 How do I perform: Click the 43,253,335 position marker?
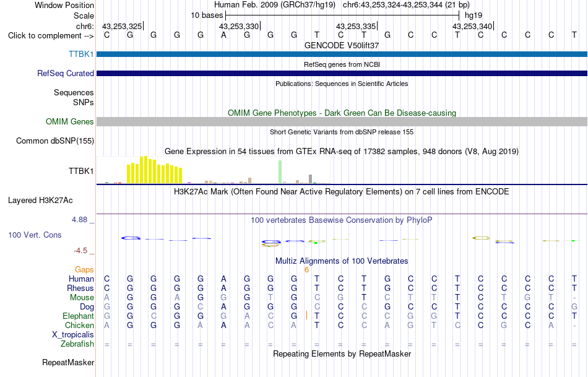[x=357, y=26]
